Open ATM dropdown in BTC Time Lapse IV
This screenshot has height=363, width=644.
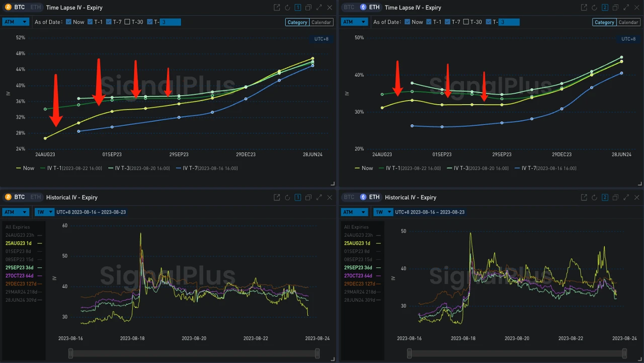15,22
